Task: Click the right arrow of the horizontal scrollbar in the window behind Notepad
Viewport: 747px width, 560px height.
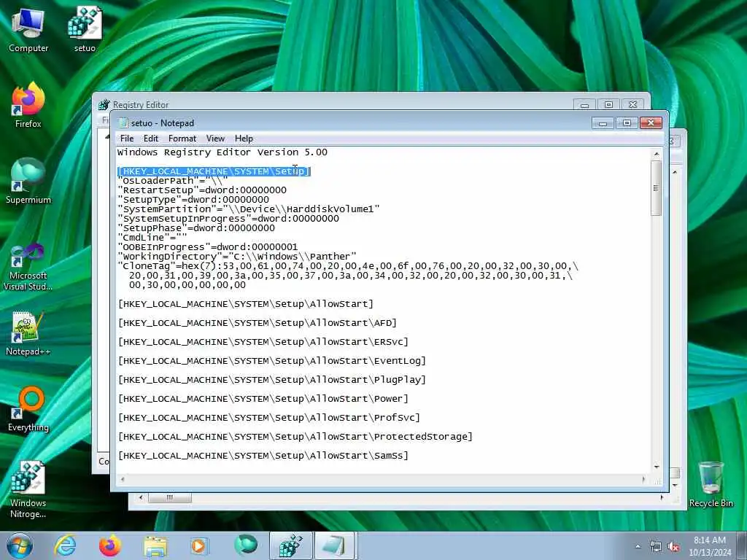Action: [662, 497]
